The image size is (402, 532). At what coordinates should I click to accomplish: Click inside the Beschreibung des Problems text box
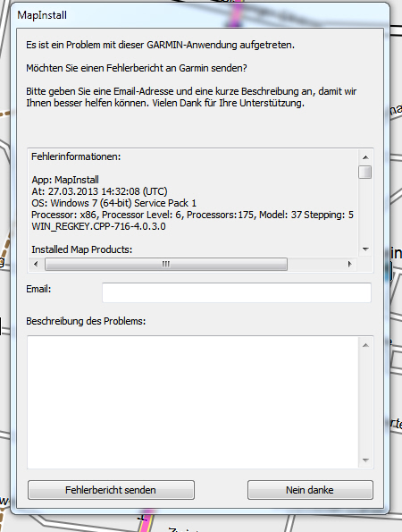(193, 402)
